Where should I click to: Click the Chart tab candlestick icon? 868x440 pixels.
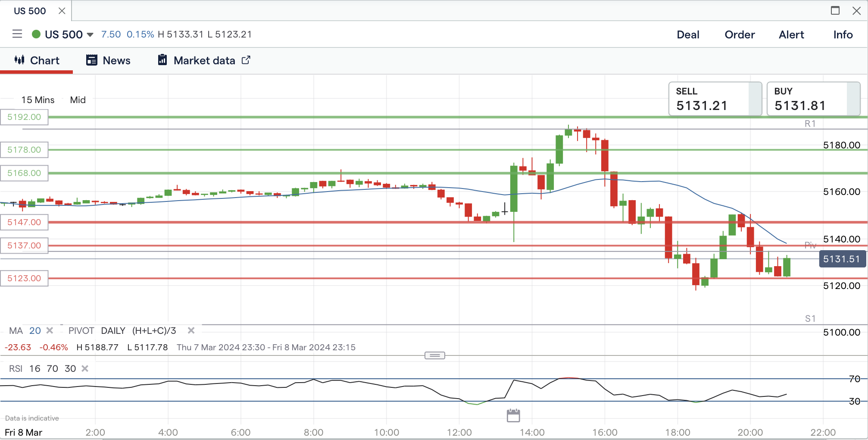pos(19,60)
